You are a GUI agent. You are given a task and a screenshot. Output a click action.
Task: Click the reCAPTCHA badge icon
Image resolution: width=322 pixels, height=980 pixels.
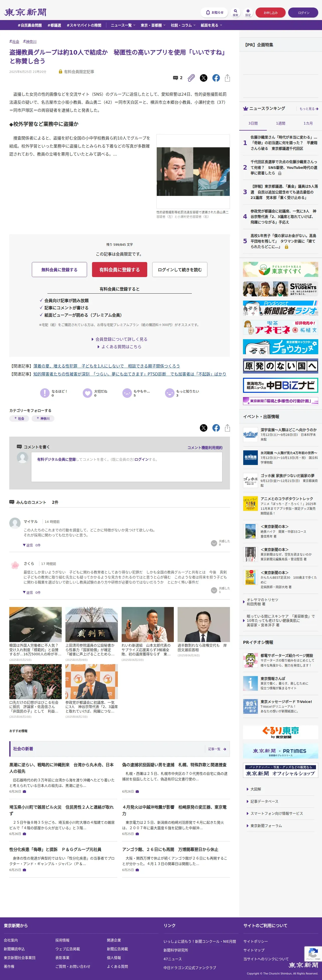[x=313, y=953]
